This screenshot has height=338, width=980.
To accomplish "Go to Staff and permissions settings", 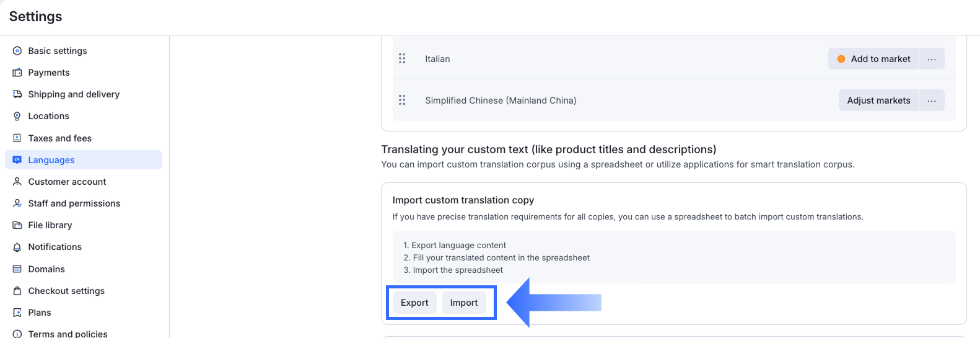I will point(74,203).
